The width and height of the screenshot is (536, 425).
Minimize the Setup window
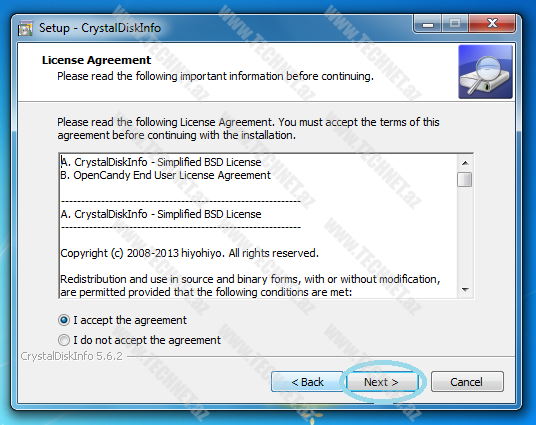[427, 24]
